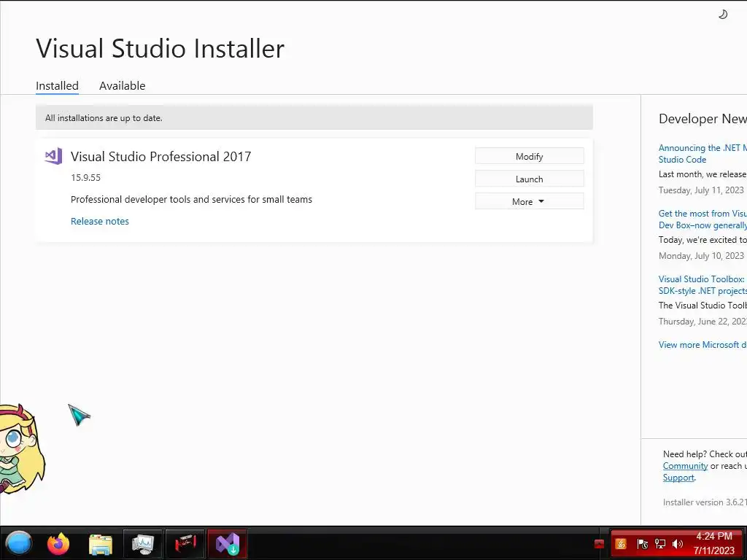The width and height of the screenshot is (747, 560).
Task: Open Firefox from the taskbar
Action: pyautogui.click(x=58, y=544)
